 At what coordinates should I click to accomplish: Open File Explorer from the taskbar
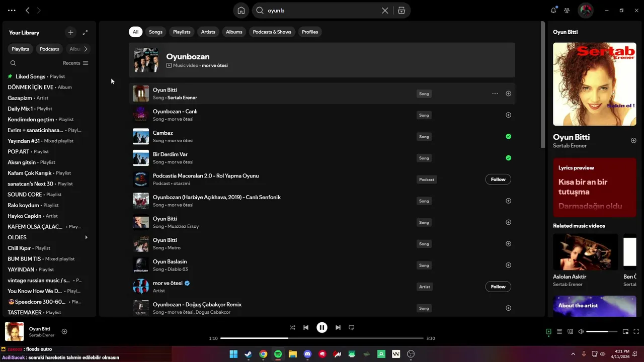pos(293,354)
